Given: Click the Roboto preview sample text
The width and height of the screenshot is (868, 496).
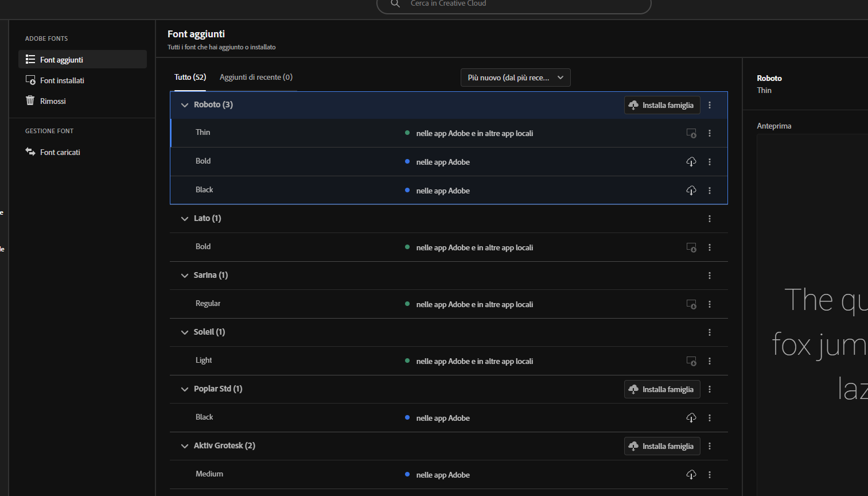Looking at the screenshot, I should [820, 344].
